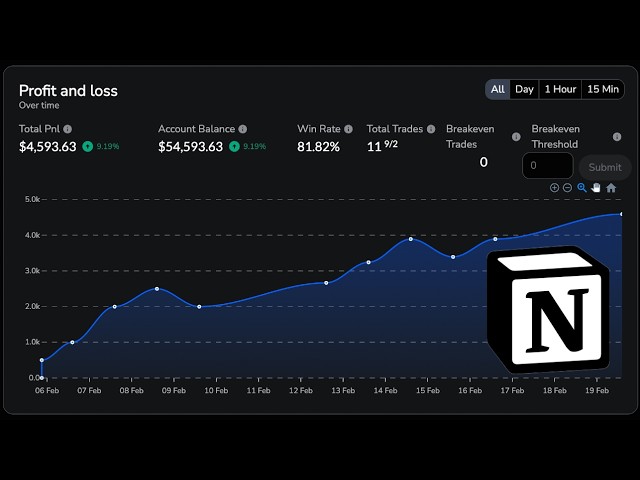Open info icon beside Account Balance

[x=242, y=129]
